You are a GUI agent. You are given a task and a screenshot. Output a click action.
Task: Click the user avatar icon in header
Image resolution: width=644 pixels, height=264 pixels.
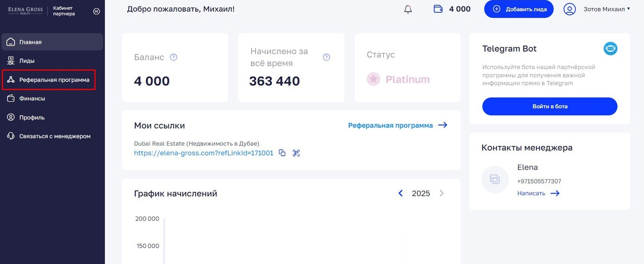coord(570,9)
